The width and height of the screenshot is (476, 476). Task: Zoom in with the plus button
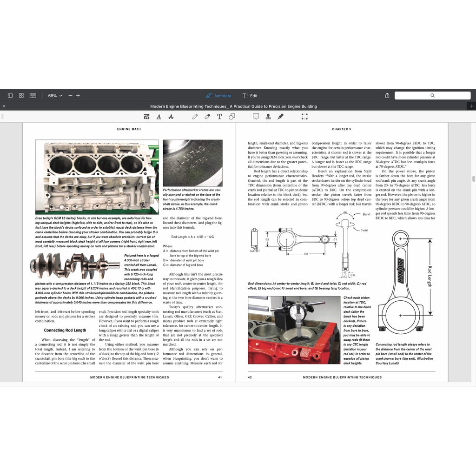(78, 95)
